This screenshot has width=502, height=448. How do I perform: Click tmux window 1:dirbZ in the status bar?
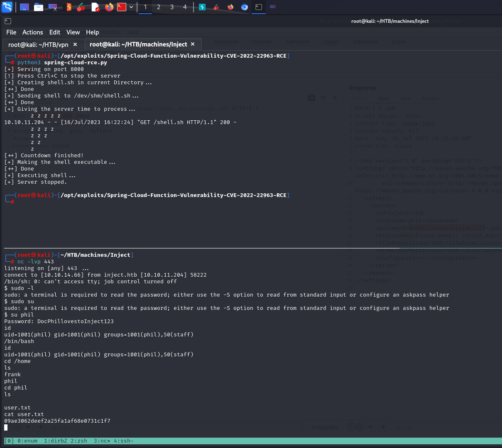pyautogui.click(x=56, y=441)
